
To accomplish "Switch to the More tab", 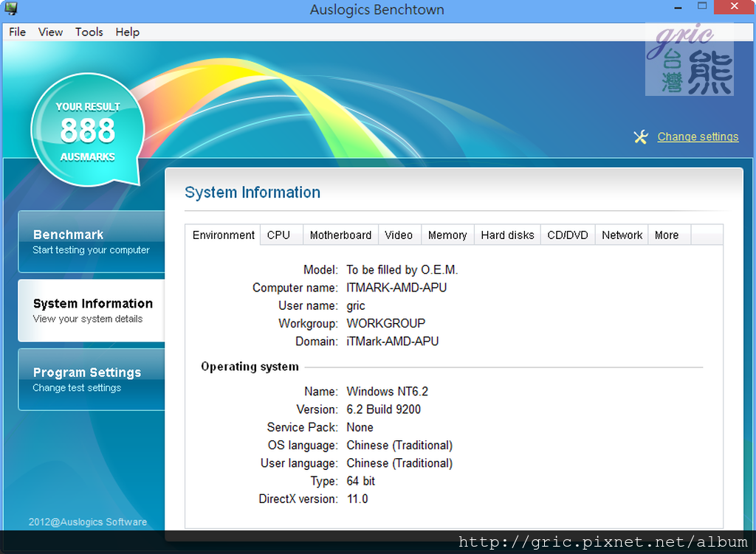I will coord(666,235).
